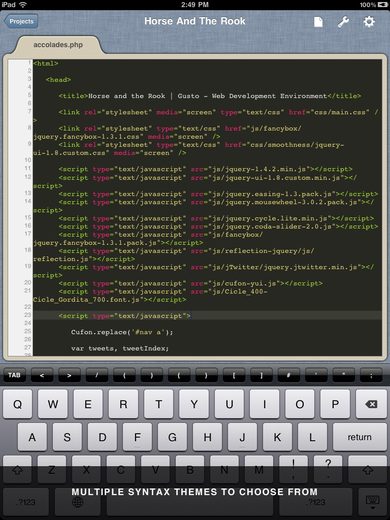Image resolution: width=390 pixels, height=520 pixels.
Task: Insert a semicolon from shortcut bar
Action: click(371, 375)
